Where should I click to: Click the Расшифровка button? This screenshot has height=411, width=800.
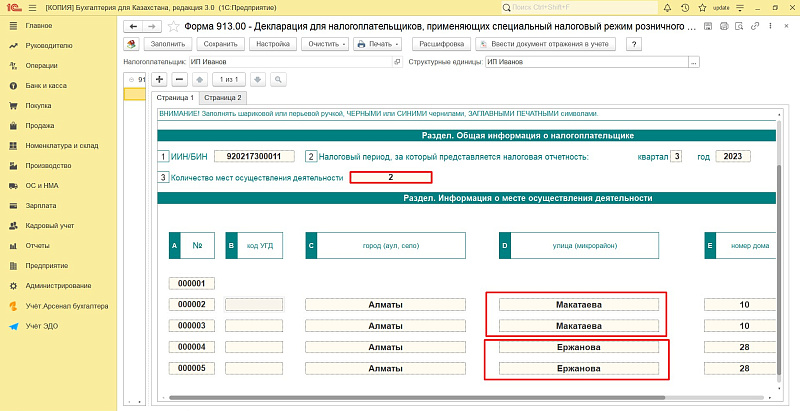pyautogui.click(x=441, y=44)
